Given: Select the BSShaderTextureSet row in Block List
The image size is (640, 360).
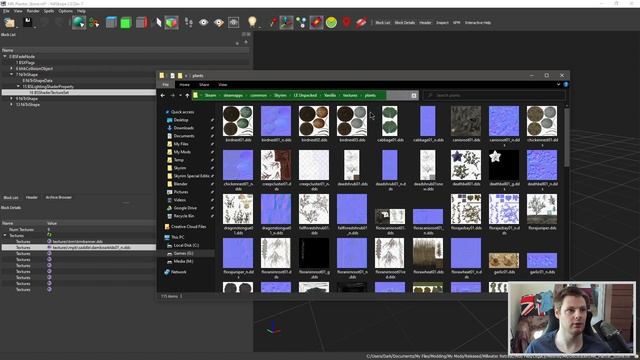Looking at the screenshot, I should pyautogui.click(x=79, y=93).
